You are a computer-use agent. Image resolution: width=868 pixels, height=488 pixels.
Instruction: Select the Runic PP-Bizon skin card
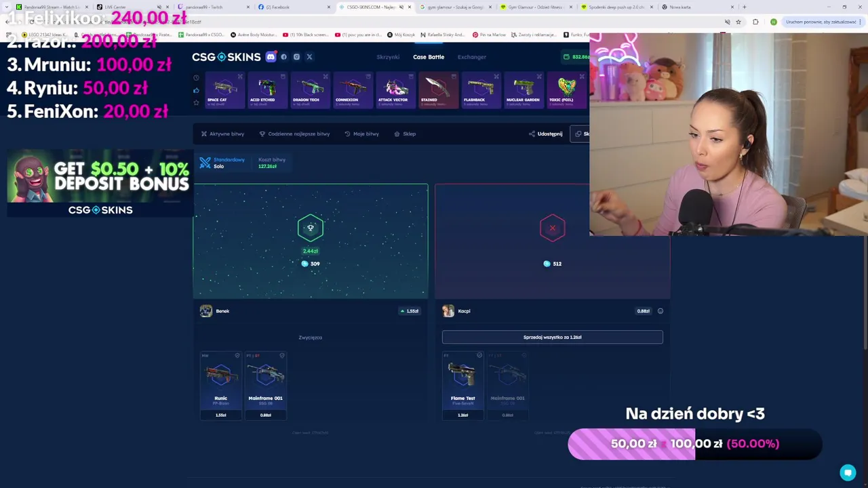click(x=220, y=385)
